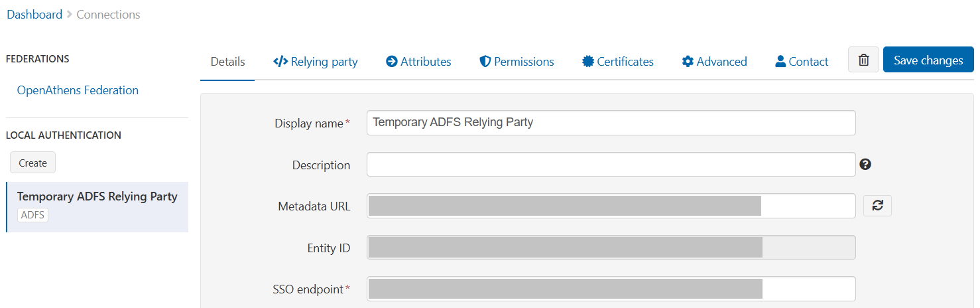Open the Description help question mark icon
Image resolution: width=980 pixels, height=308 pixels.
point(865,164)
